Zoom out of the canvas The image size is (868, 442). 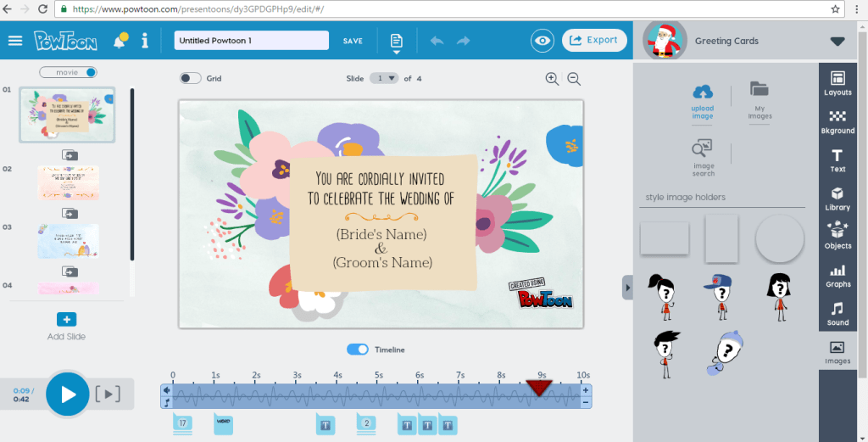(x=574, y=79)
